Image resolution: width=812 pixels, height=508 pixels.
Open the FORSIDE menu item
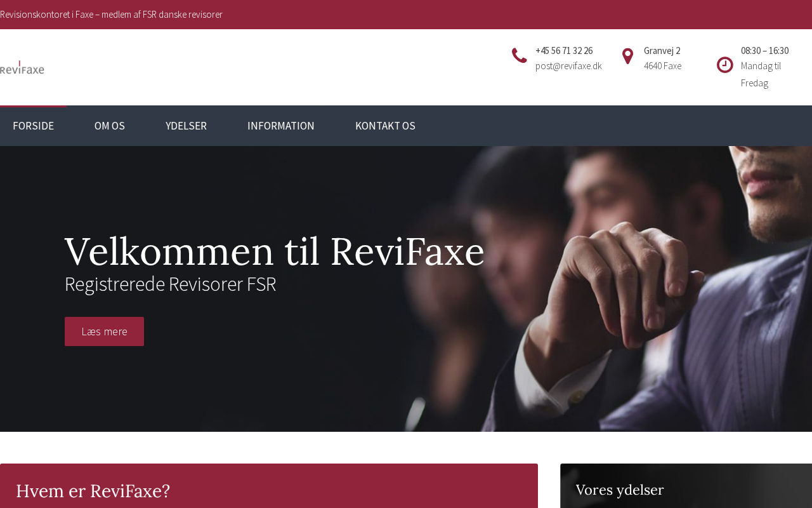pyautogui.click(x=33, y=126)
